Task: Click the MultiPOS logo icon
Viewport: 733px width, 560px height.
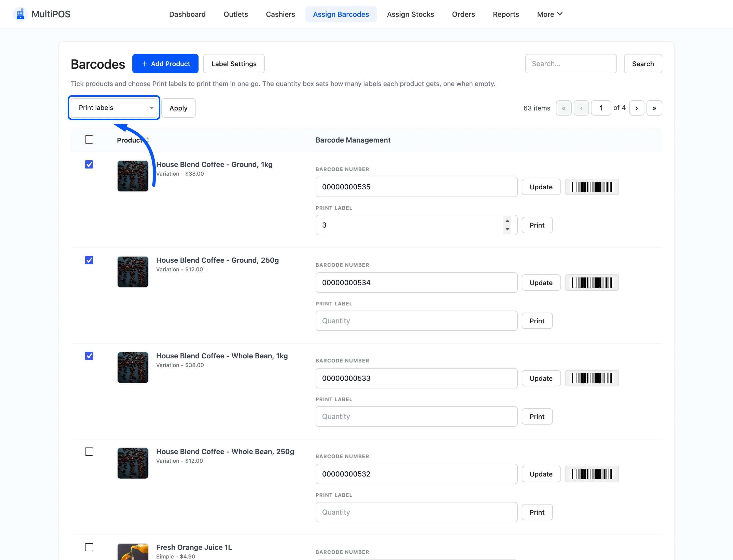Action: 20,14
